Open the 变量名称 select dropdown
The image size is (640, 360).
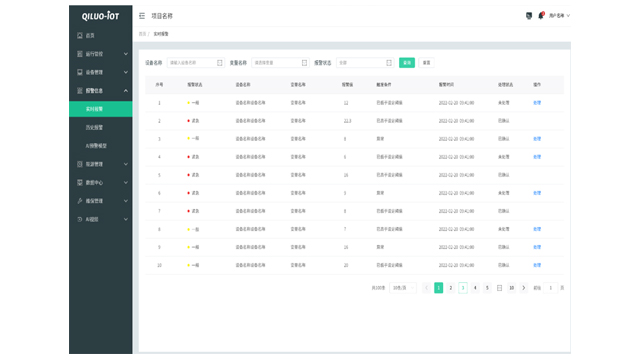(280, 63)
